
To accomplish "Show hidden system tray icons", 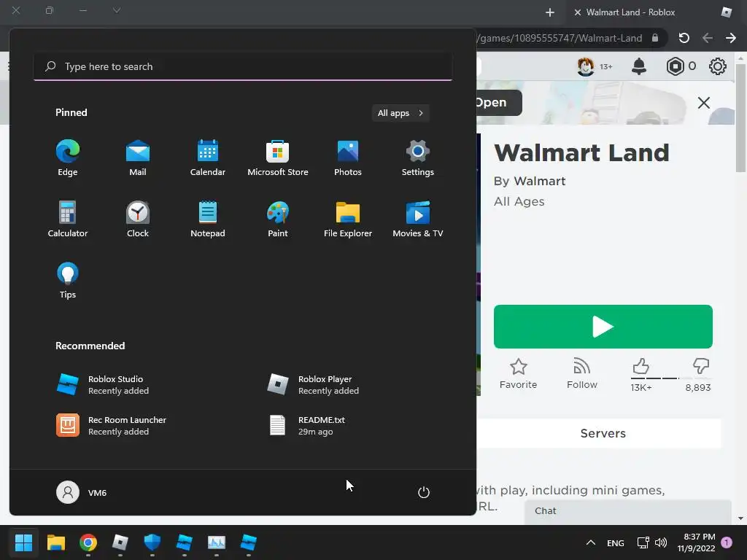I will pos(591,542).
